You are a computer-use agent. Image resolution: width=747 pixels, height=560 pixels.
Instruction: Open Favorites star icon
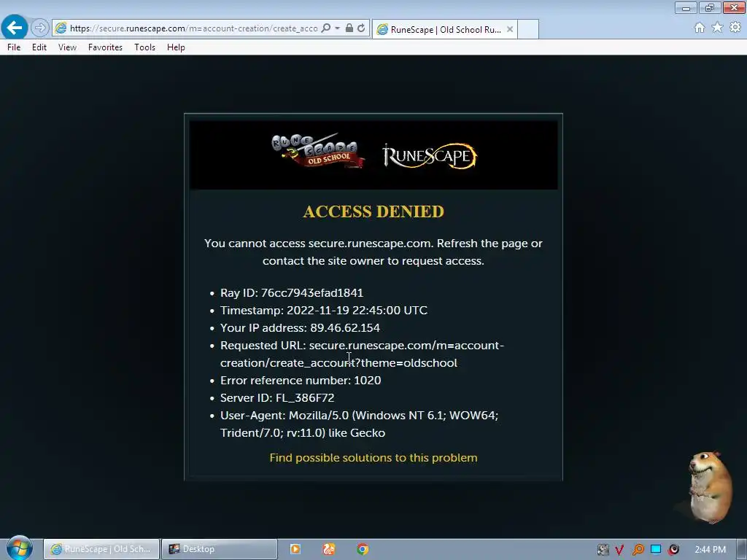(717, 28)
